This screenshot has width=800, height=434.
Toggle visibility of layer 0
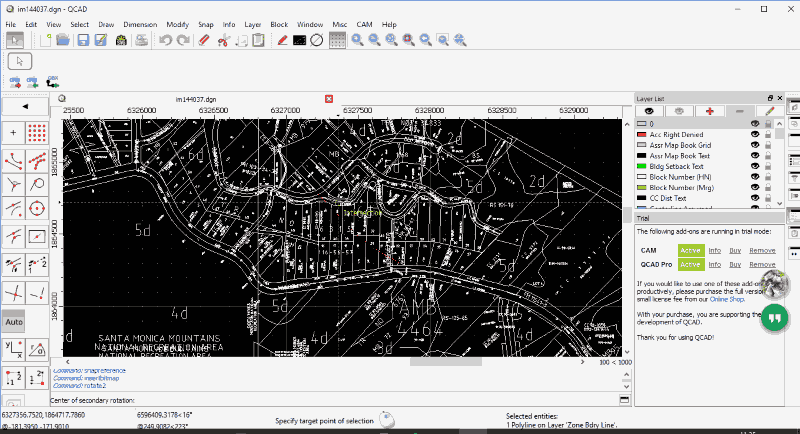(755, 123)
